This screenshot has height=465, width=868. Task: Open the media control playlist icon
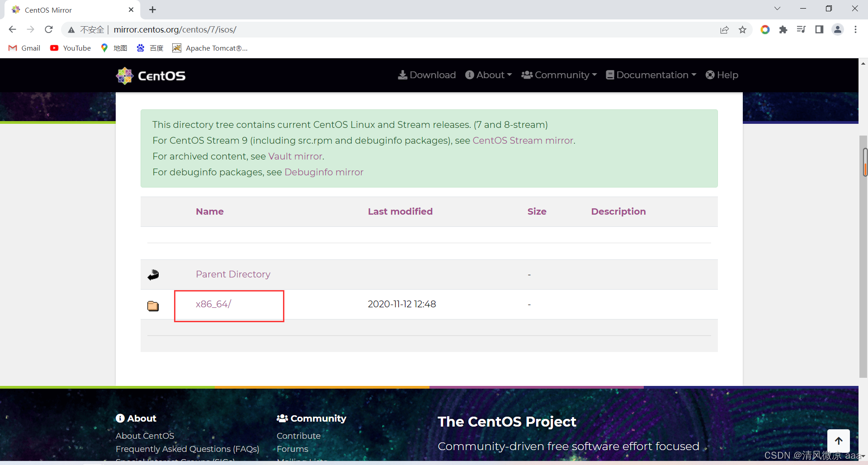point(801,30)
